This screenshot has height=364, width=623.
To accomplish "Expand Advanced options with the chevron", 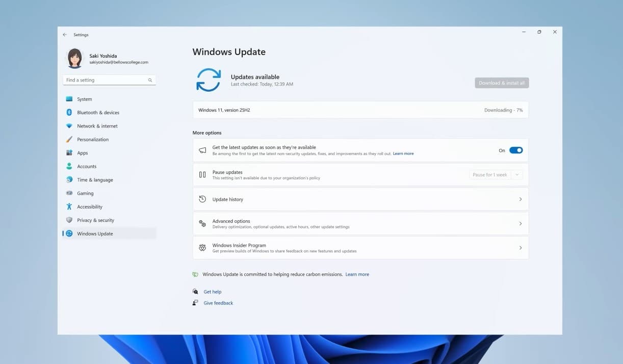I will click(x=520, y=224).
